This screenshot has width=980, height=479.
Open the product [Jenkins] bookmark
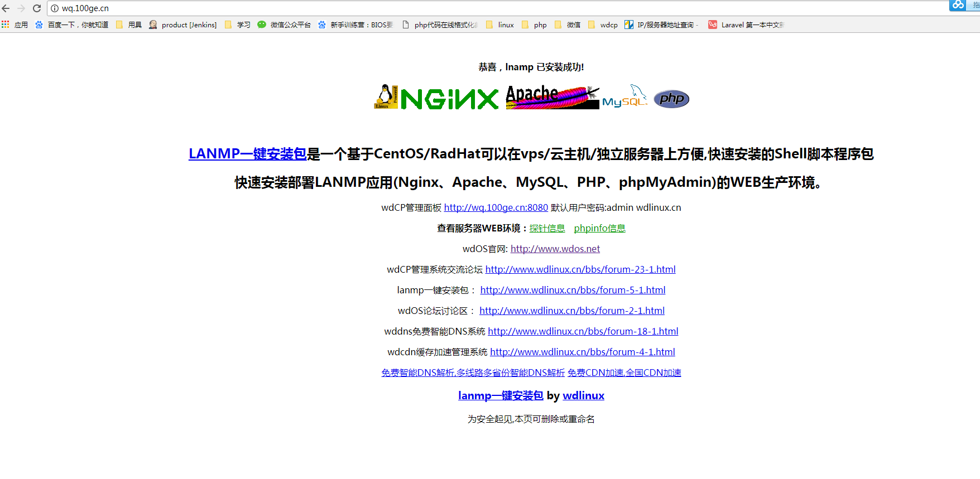pos(183,25)
